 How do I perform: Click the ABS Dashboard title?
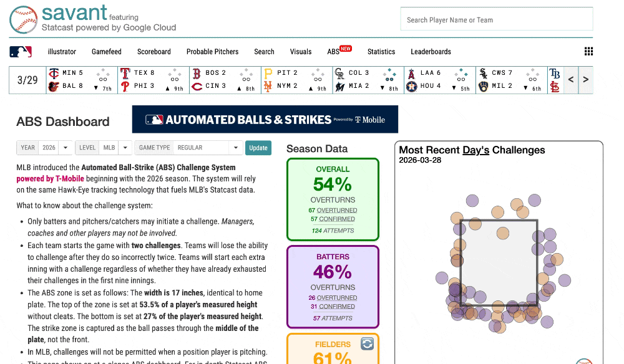(x=63, y=122)
